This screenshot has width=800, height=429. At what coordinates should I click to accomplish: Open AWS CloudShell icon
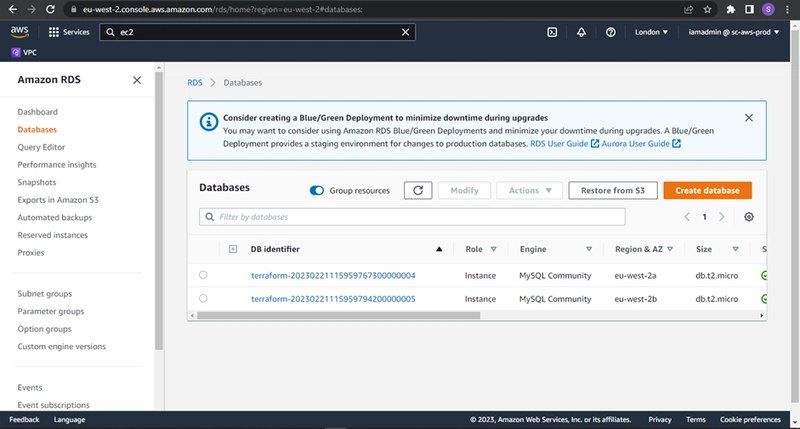[552, 32]
